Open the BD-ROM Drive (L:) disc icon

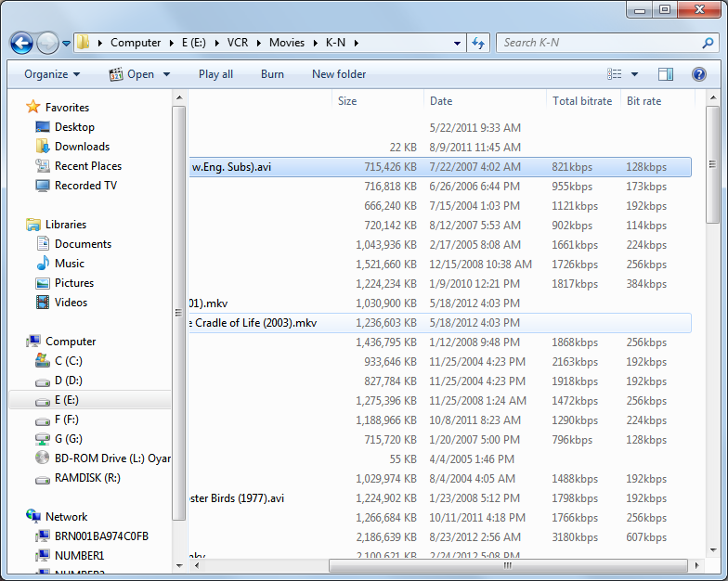pyautogui.click(x=43, y=458)
